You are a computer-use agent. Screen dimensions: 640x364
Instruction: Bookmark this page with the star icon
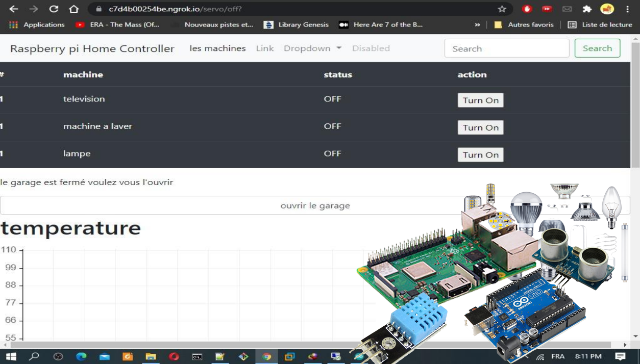(502, 9)
